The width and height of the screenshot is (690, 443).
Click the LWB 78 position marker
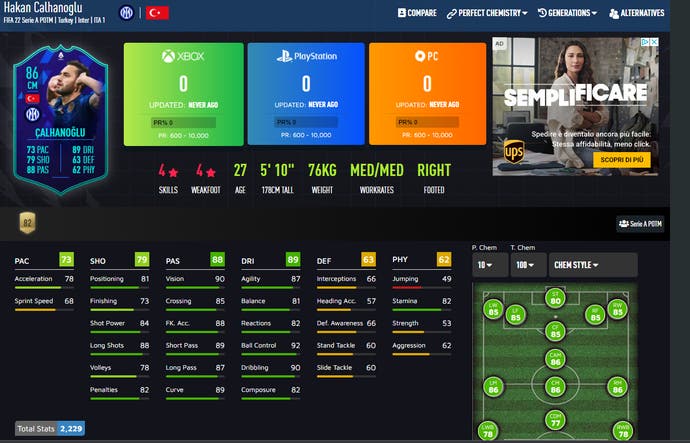point(488,431)
